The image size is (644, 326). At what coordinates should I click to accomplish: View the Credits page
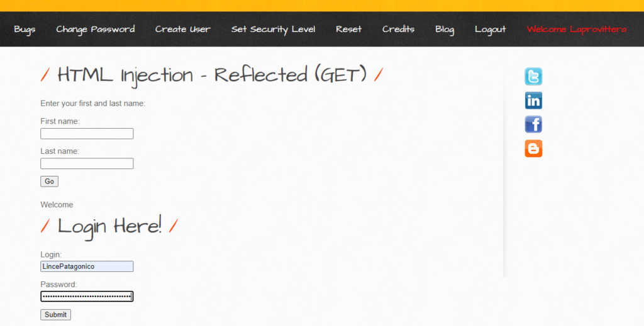click(398, 30)
